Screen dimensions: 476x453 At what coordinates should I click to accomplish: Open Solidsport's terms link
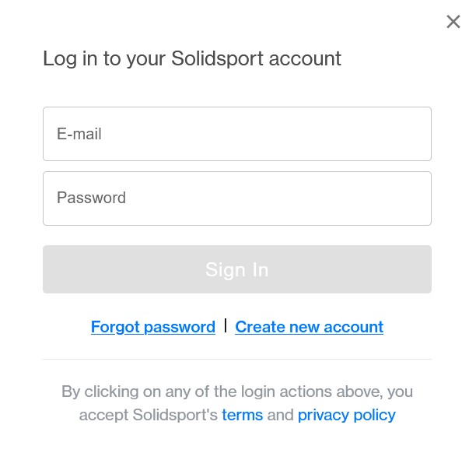point(242,415)
